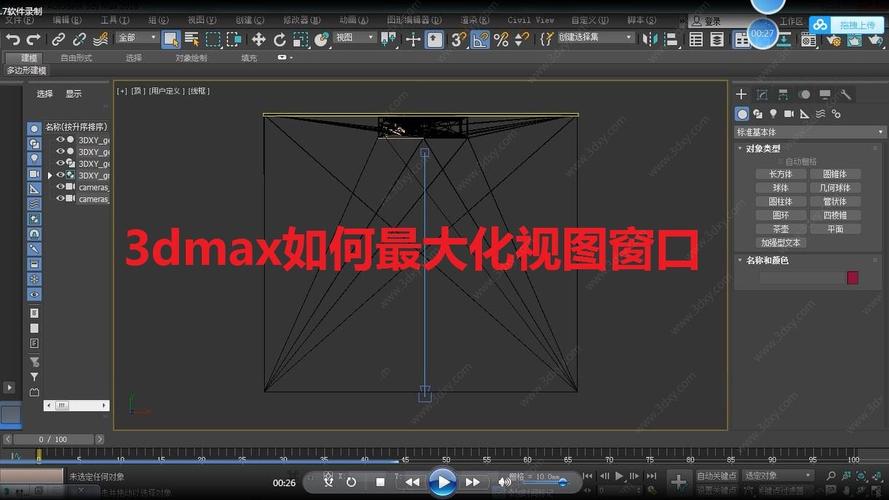Toggle the Angle Snap icon
Screen dimensions: 889x500
(x=480, y=39)
